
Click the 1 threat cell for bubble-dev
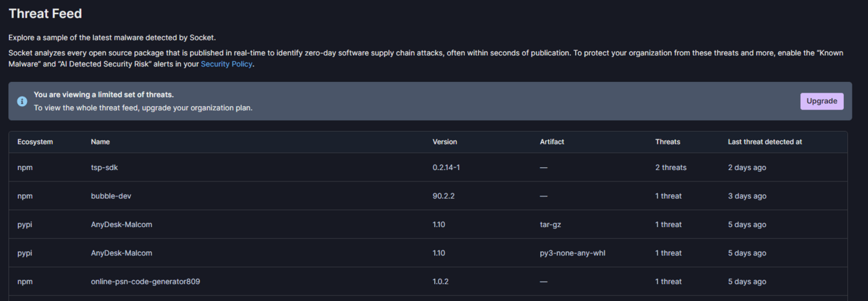click(668, 196)
